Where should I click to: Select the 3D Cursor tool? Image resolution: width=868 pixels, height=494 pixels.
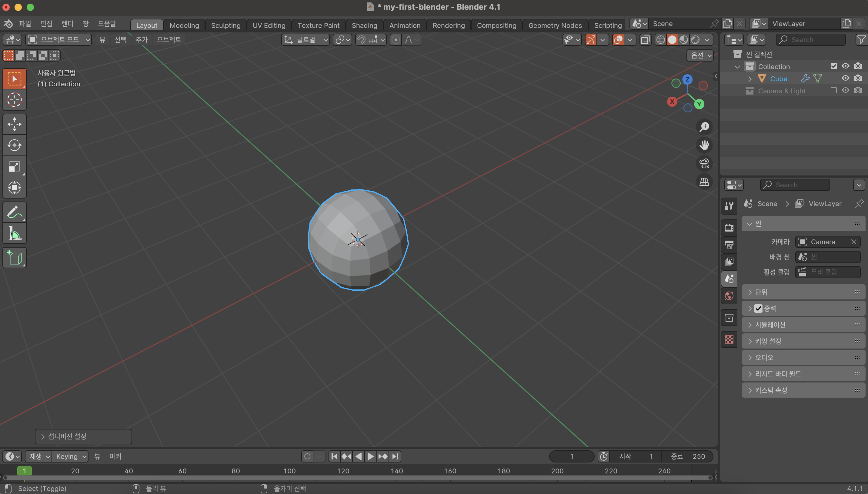point(14,100)
